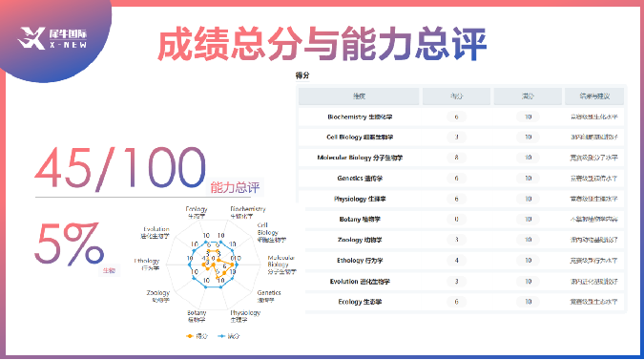Image resolution: width=644 pixels, height=360 pixels.
Task: Click the radar chart Ethology axis label
Action: pyautogui.click(x=147, y=265)
